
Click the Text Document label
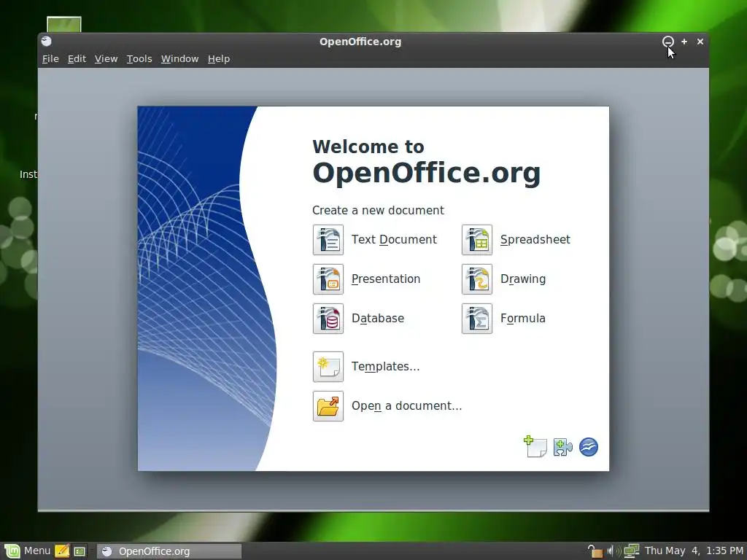[394, 239]
